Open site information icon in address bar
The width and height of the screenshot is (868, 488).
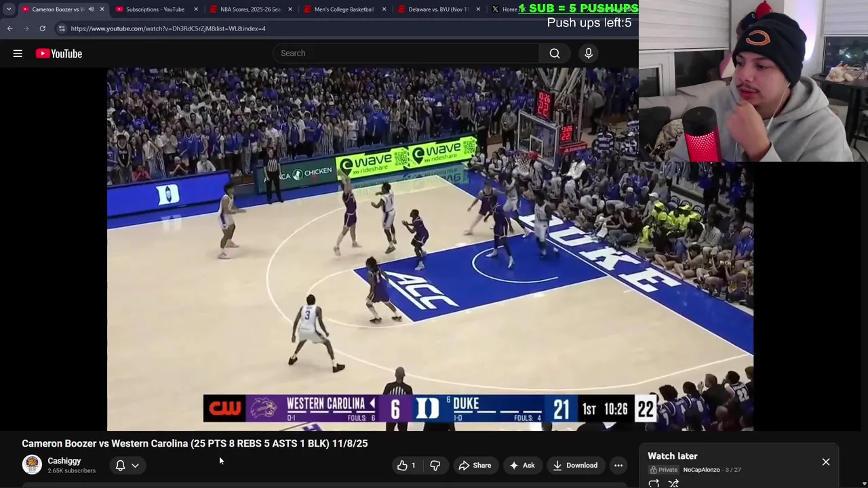pyautogui.click(x=62, y=28)
